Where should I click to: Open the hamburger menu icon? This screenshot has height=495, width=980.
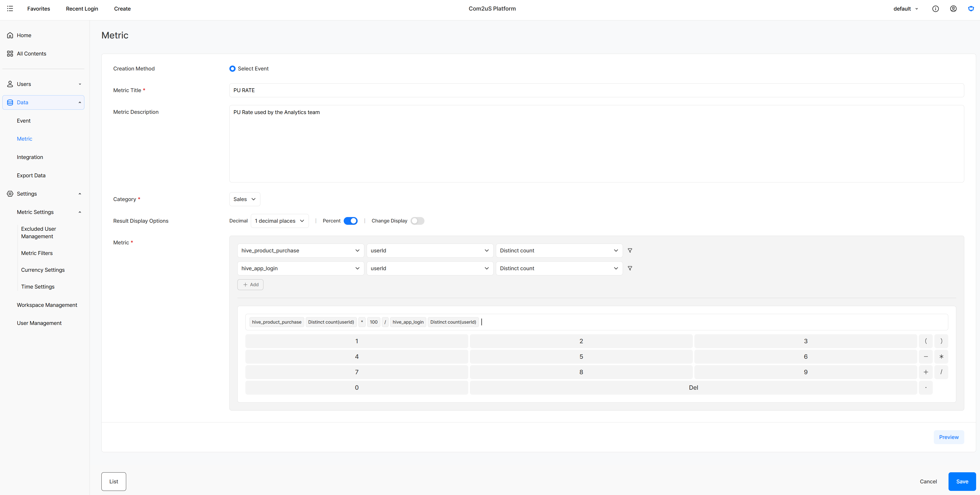coord(10,8)
